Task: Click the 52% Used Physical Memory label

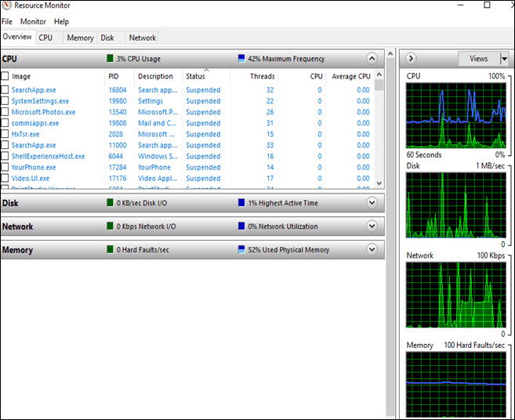Action: [288, 249]
